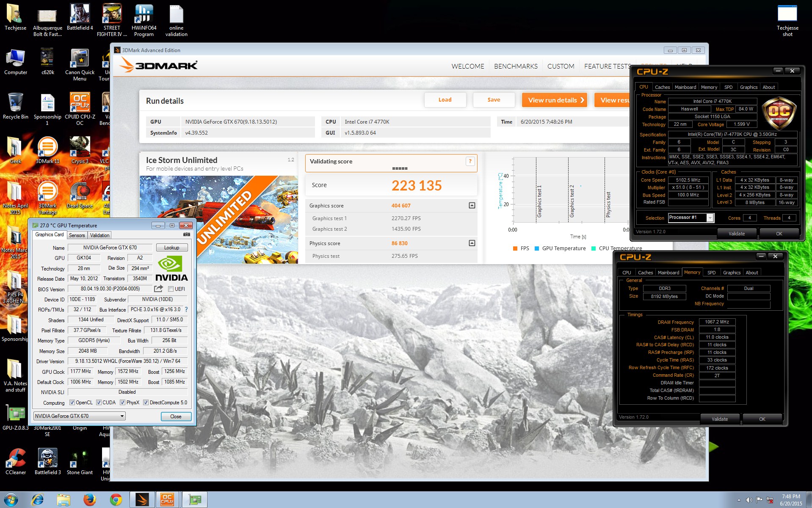Click Validate in bottom CPU-Z window
Image resolution: width=812 pixels, height=508 pixels.
pos(720,419)
